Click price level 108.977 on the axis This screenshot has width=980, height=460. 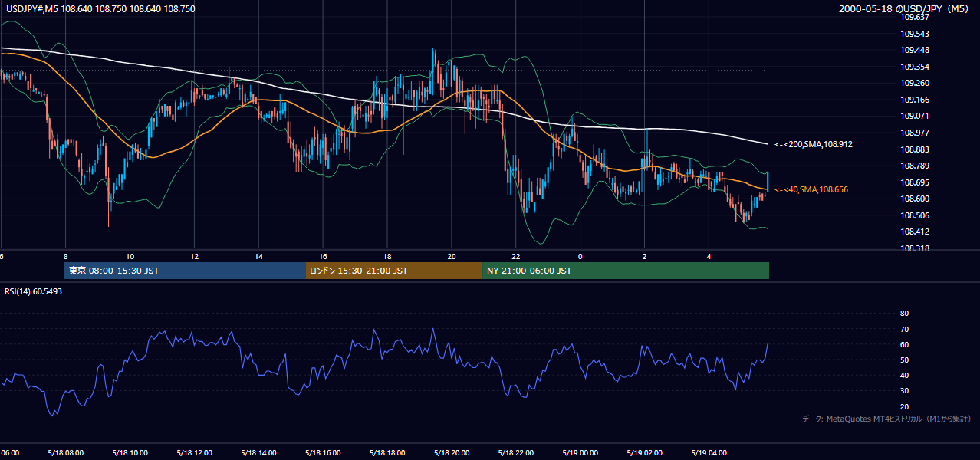[914, 133]
